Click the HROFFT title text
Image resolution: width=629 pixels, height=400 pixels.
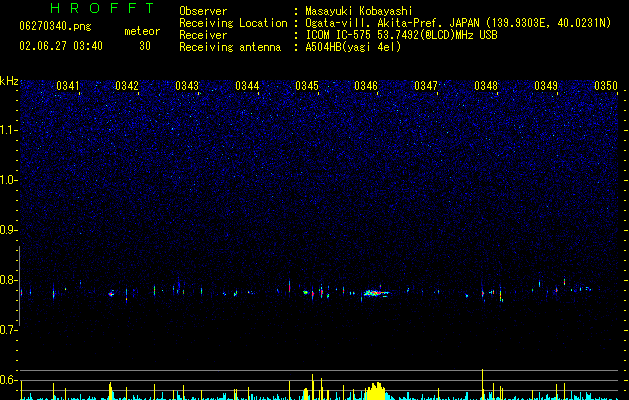tap(103, 8)
